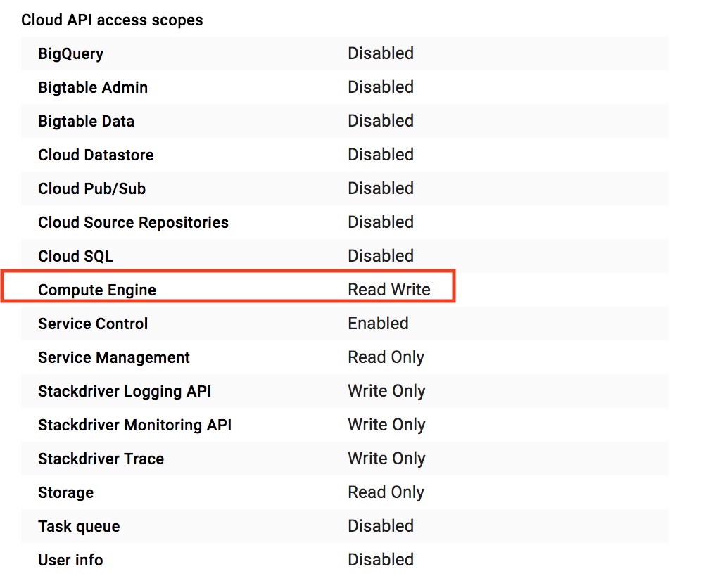708x588 pixels.
Task: Click 'Write Only' for Stackdriver Monitoring API
Action: click(x=386, y=425)
